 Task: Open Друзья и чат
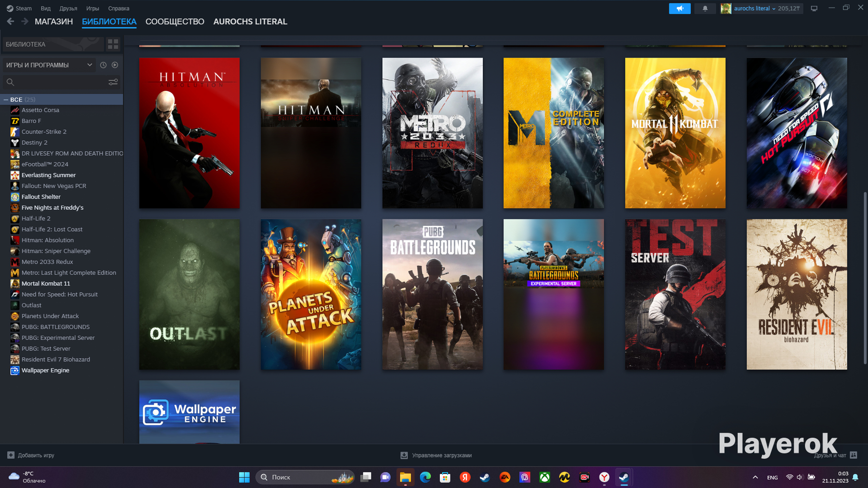830,455
